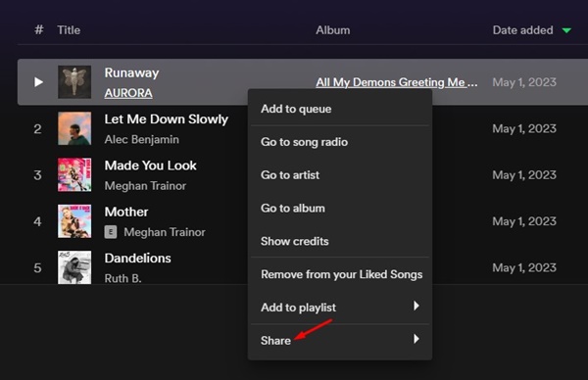The image size is (588, 380).
Task: Expand the Add to playlist submenu arrow
Action: 416,306
